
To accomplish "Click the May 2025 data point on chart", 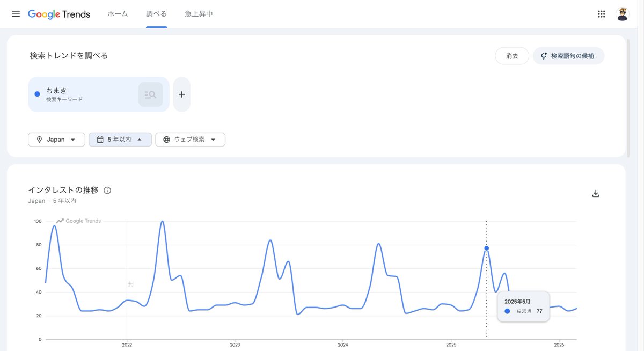I will (486, 248).
